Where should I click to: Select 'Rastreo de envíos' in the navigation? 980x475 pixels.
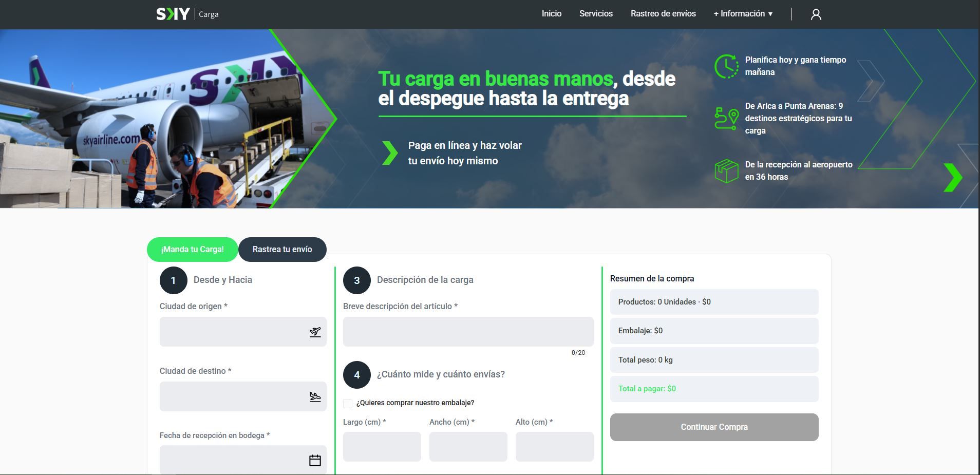pos(663,14)
